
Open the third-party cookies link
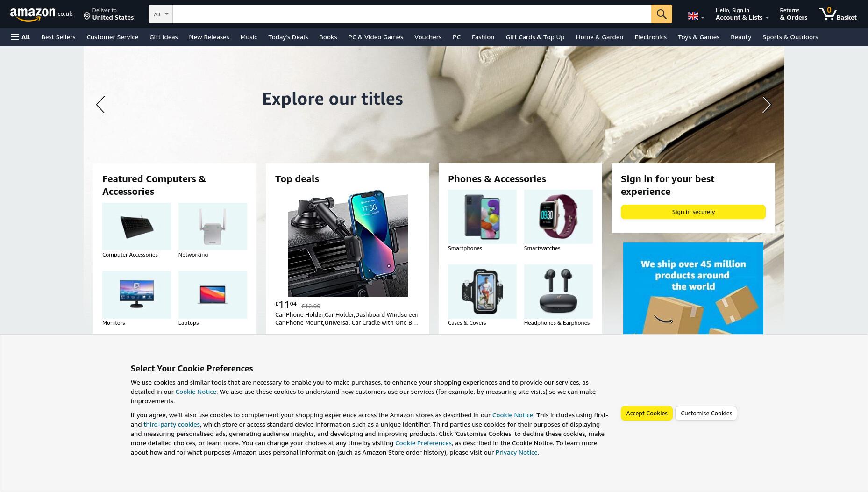(x=171, y=424)
